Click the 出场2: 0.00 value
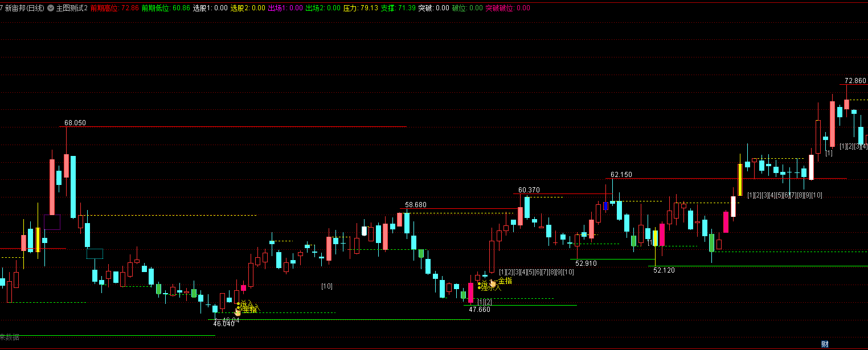Screen dimensions: 868x350 coord(323,9)
